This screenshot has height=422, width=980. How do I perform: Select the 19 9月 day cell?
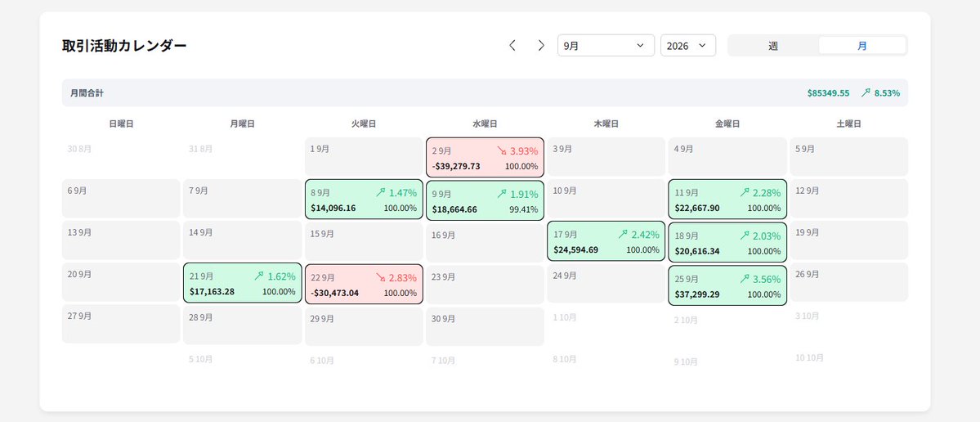[x=848, y=240]
